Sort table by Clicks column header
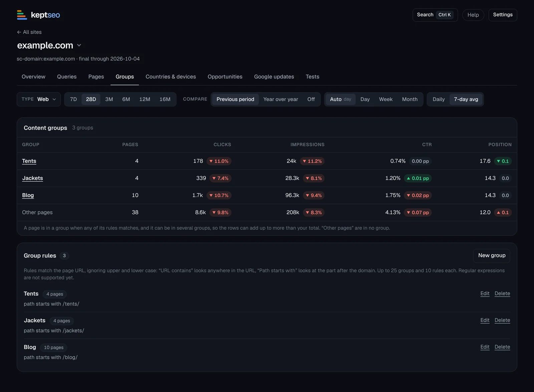 (x=222, y=145)
